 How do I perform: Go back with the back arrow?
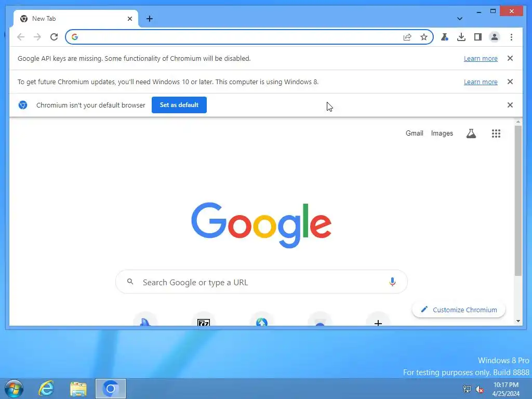pyautogui.click(x=21, y=37)
